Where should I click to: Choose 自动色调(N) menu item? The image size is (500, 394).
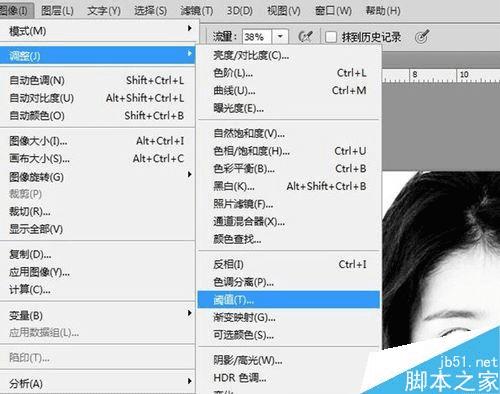(x=97, y=80)
